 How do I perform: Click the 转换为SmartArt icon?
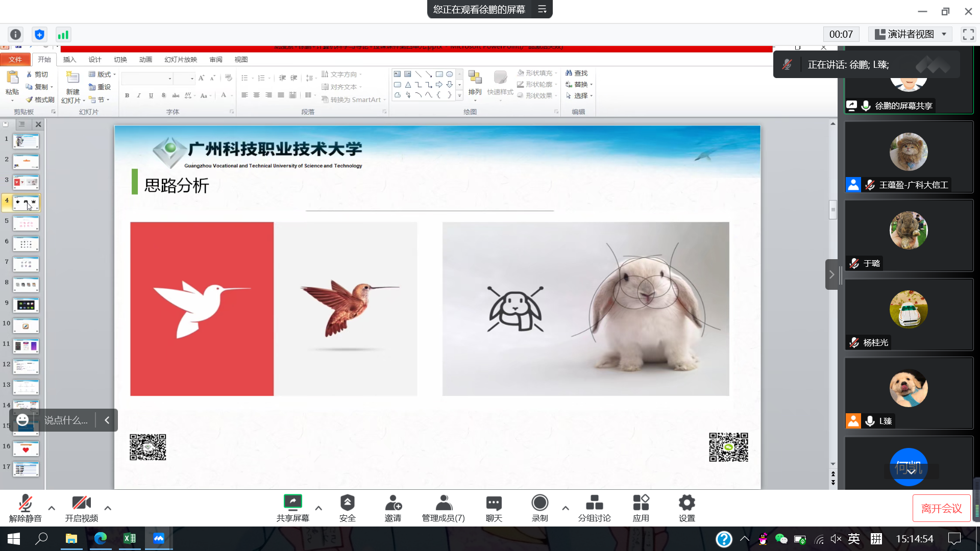pyautogui.click(x=352, y=99)
